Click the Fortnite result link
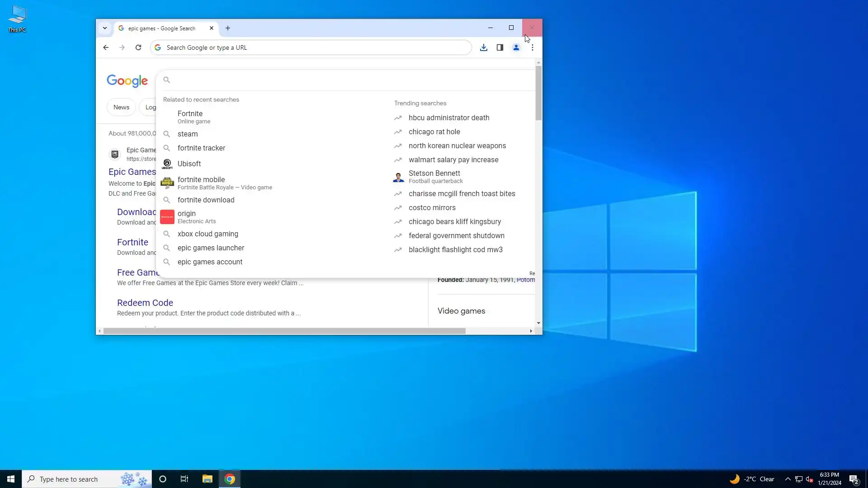868x488 pixels. click(132, 242)
